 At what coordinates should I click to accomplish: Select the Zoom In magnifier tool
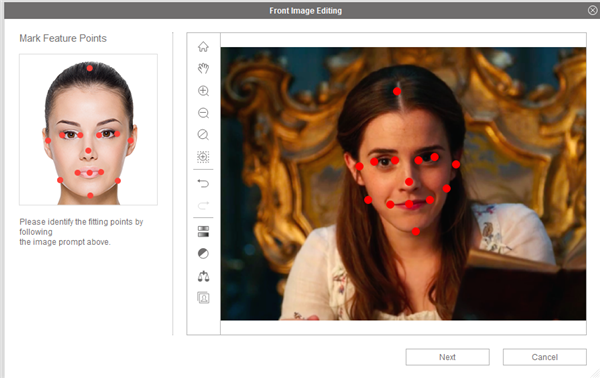(x=203, y=91)
